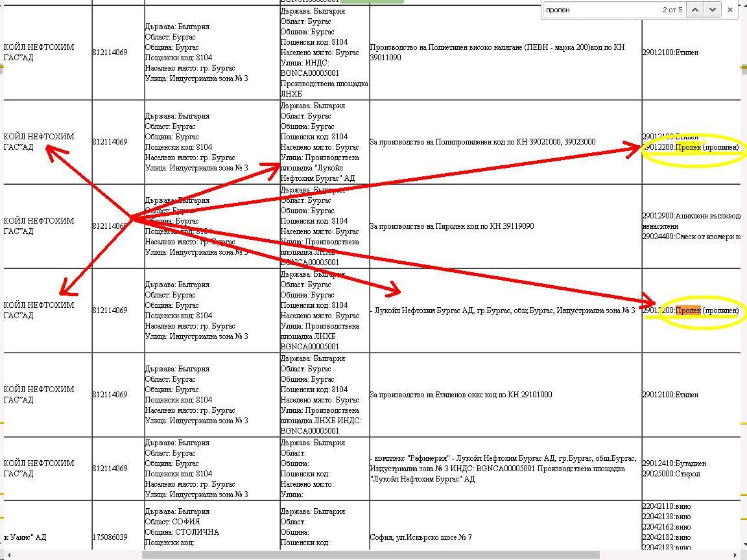Click "22042138:вино" entry
The width and height of the screenshot is (747, 560).
(x=667, y=517)
